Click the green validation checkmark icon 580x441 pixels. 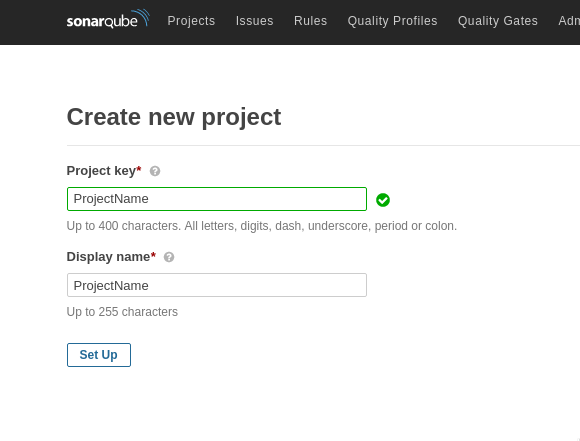[383, 200]
